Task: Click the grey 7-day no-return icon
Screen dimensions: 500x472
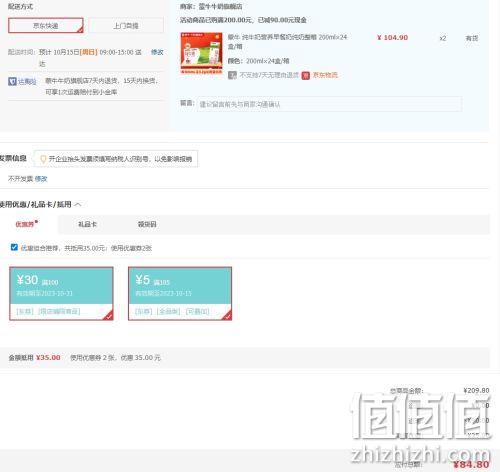Action: pos(232,75)
